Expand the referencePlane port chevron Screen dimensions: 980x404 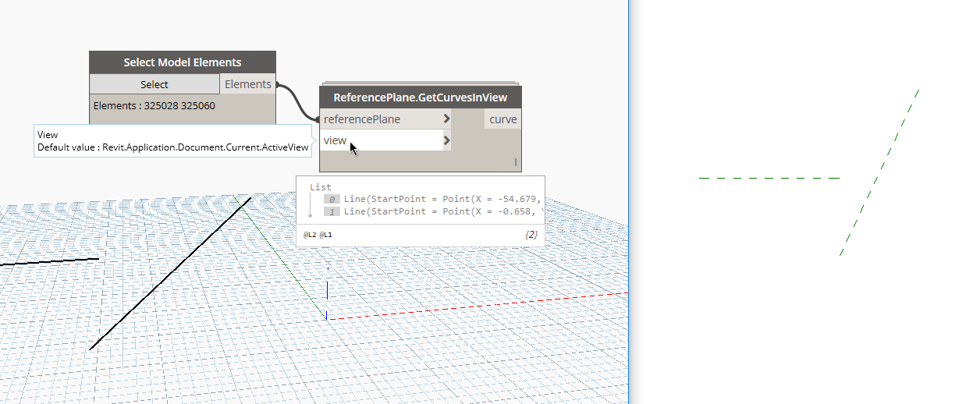[x=446, y=119]
